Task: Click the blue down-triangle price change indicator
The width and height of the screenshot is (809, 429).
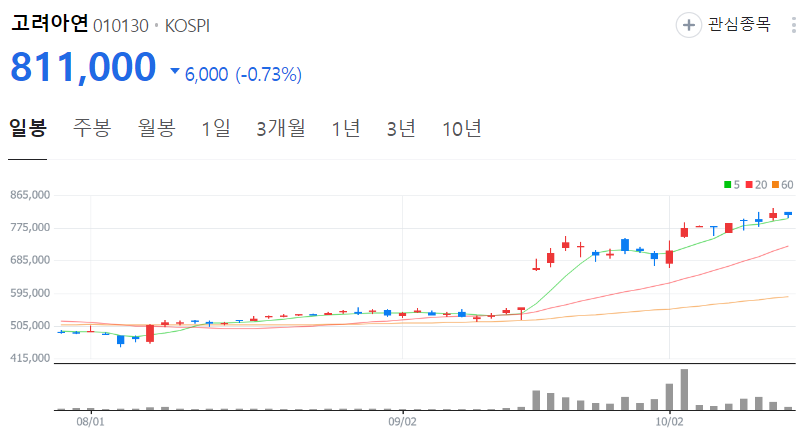Action: tap(175, 71)
